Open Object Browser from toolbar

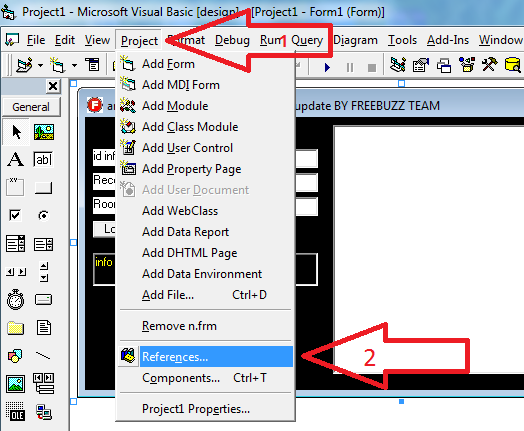pos(467,65)
